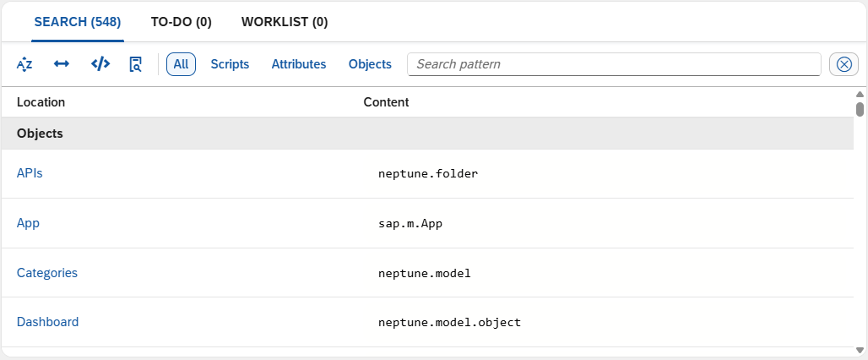Image resolution: width=868 pixels, height=360 pixels.
Task: Filter results by Attributes
Action: click(x=299, y=64)
